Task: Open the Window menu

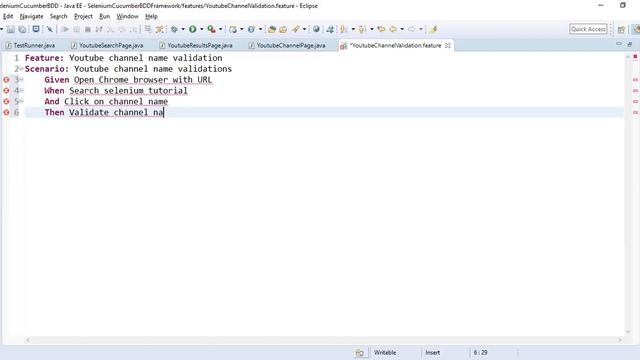Action: click(127, 16)
